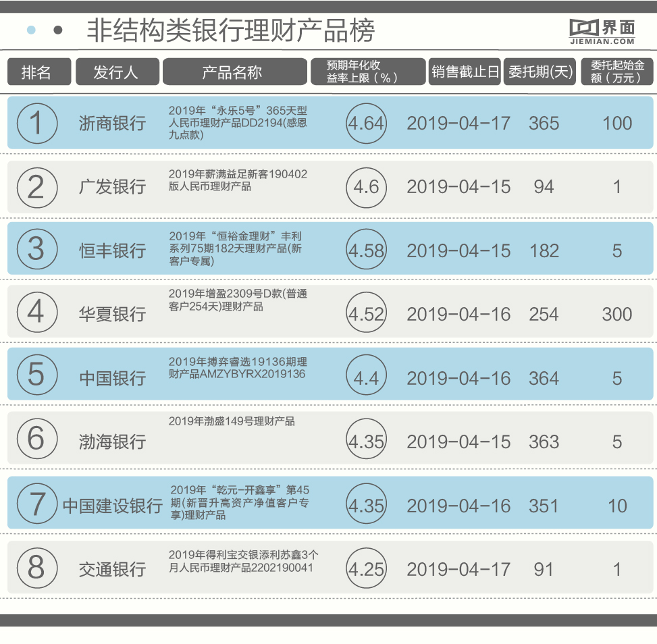Select the issuer 中国建设银行

(112, 506)
